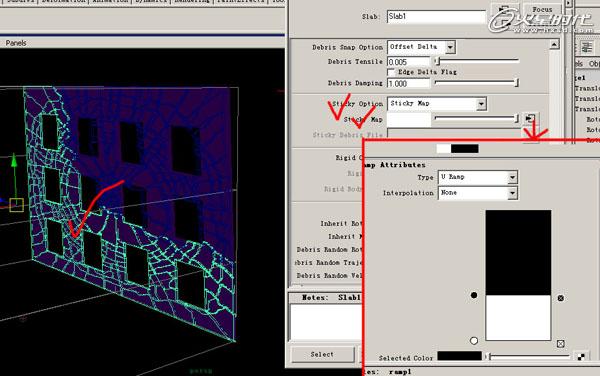Image resolution: width=600 pixels, height=376 pixels.
Task: Open the ramp Type dropdown showing U Ramp
Action: point(478,177)
